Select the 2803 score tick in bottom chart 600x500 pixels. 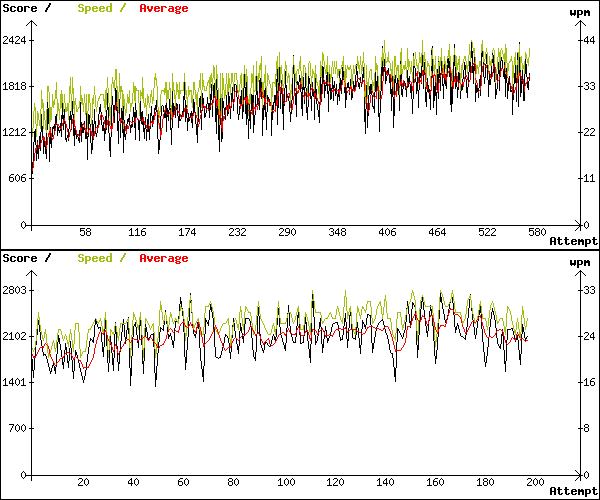[15, 290]
